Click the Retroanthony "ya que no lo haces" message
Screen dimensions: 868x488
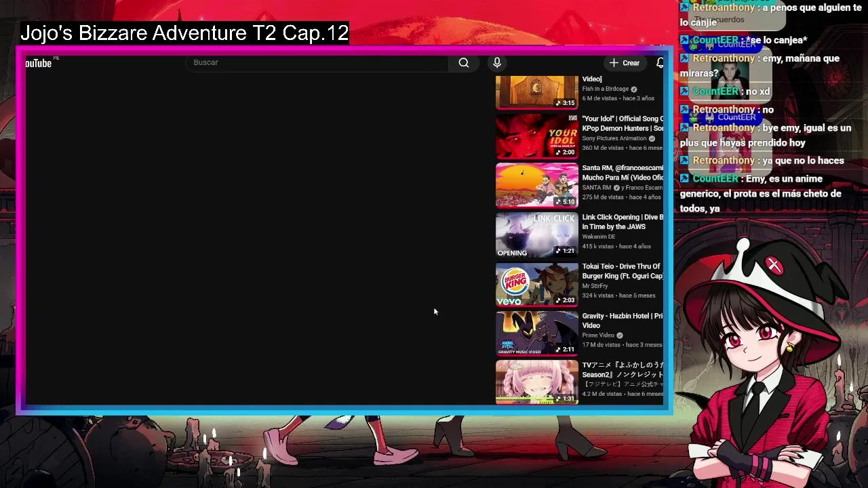(x=763, y=161)
